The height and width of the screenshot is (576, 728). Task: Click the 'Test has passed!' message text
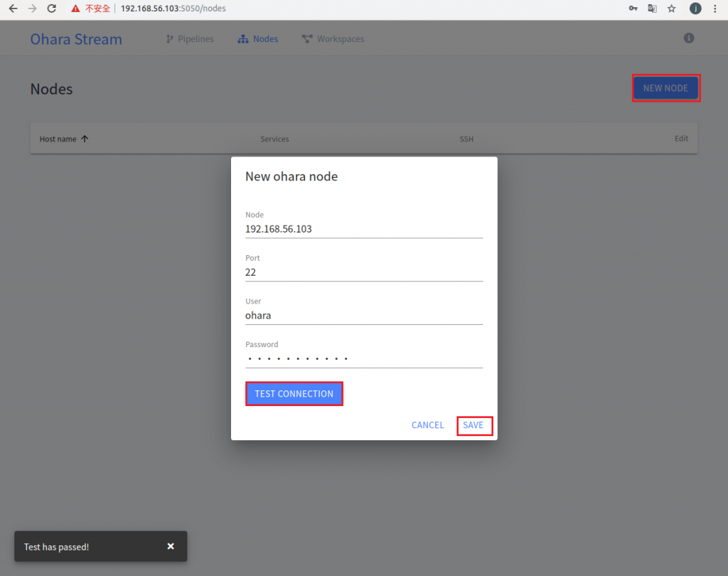[x=57, y=547]
